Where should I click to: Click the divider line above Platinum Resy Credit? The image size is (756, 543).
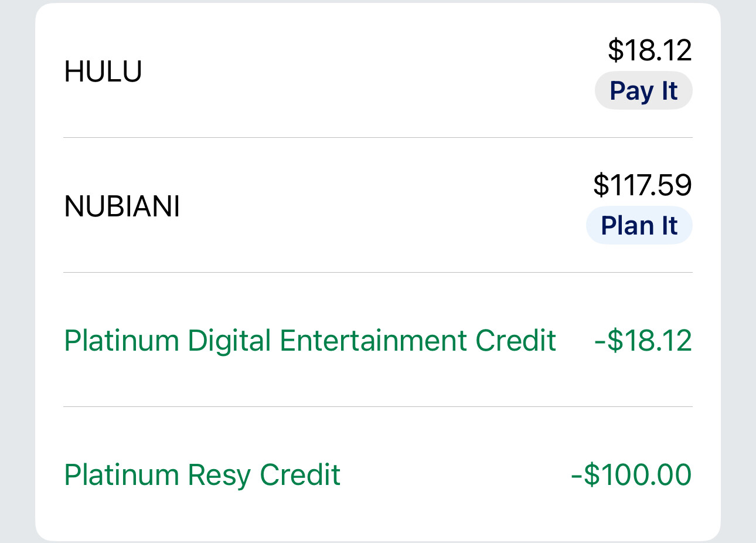[378, 406]
